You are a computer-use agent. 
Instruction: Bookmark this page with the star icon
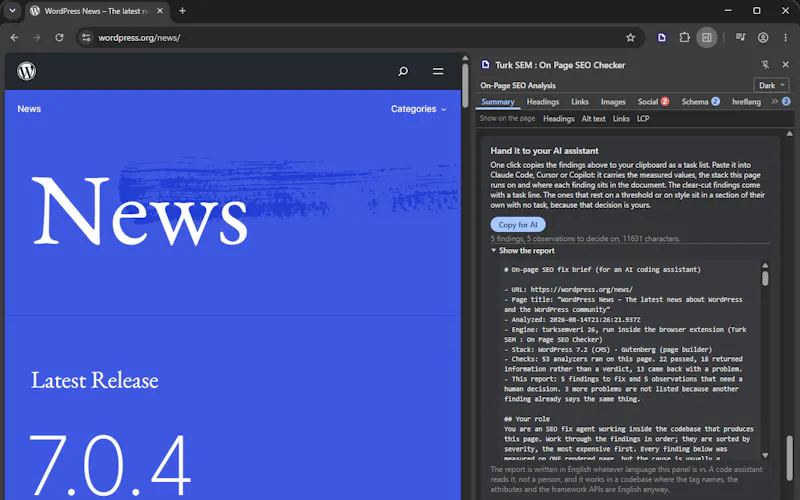[x=631, y=37]
